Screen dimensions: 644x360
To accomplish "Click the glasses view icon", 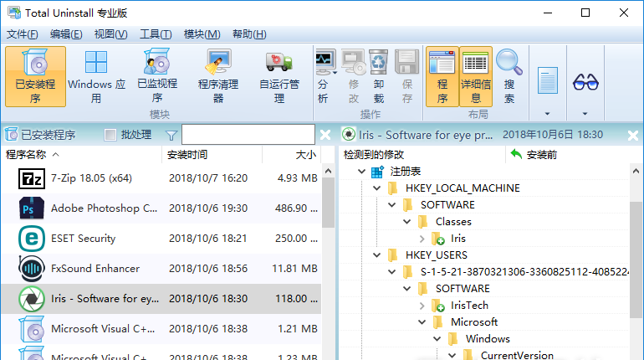I will [585, 82].
